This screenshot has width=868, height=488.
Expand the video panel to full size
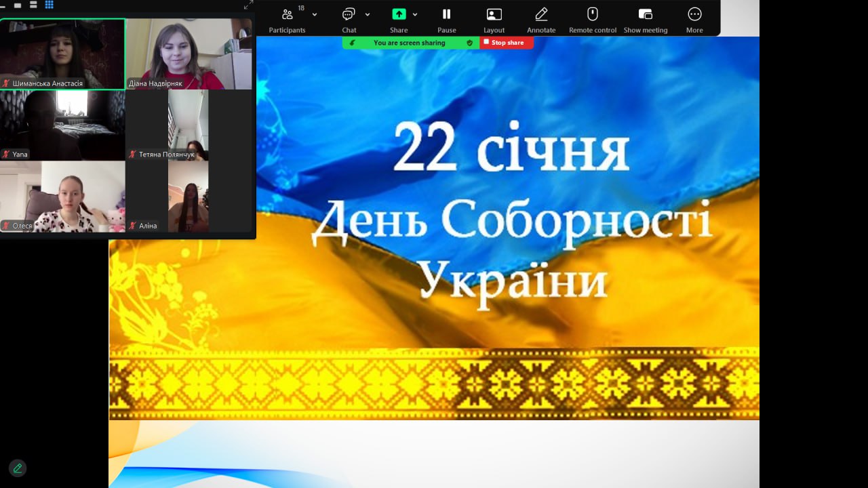click(248, 5)
